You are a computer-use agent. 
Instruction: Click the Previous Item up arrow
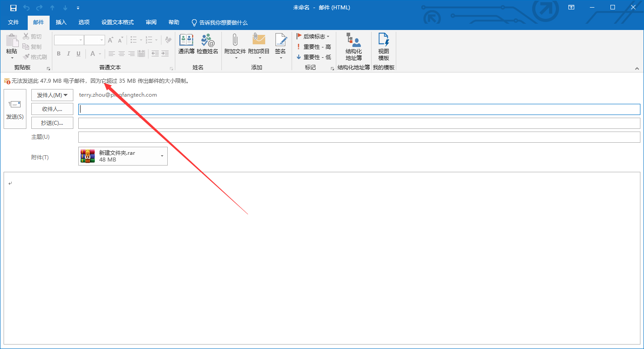53,8
